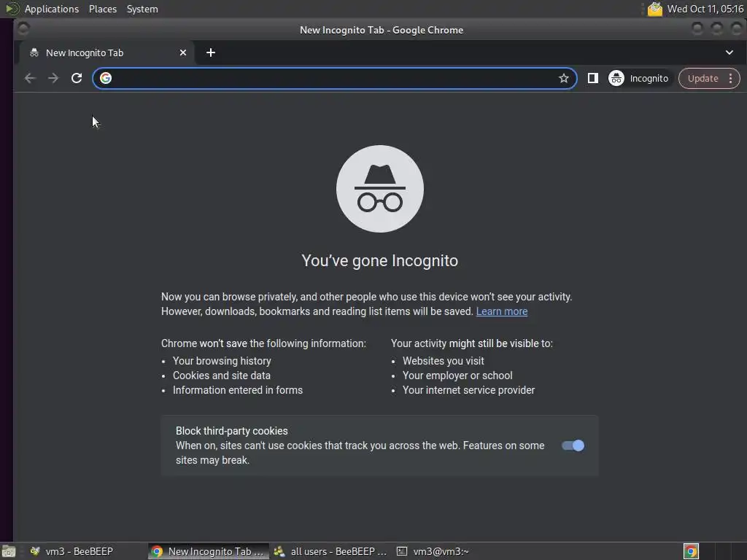747x560 pixels.
Task: Focus the address bar
Action: 334,78
